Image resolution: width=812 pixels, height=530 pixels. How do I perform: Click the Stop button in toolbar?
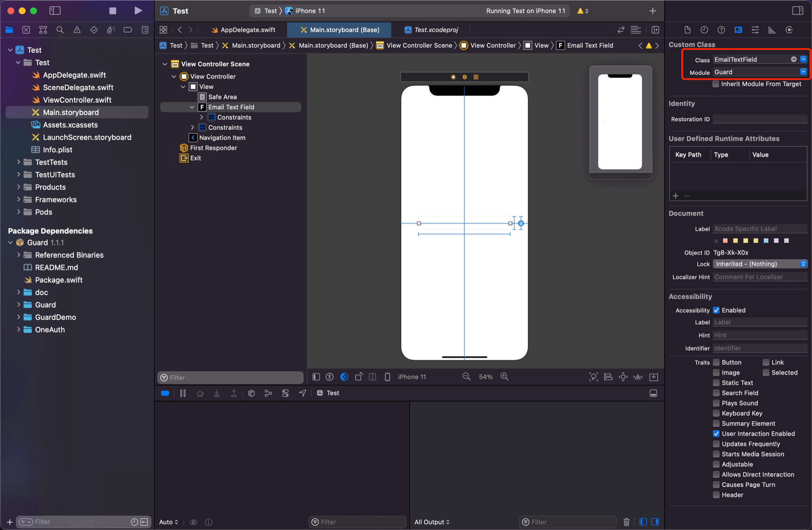pos(112,11)
